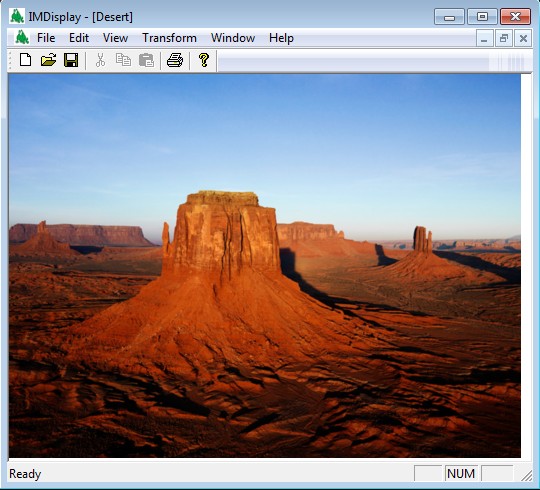Click the resize grip in status bar corner
Screen dimensions: 540x490
[x=527, y=476]
